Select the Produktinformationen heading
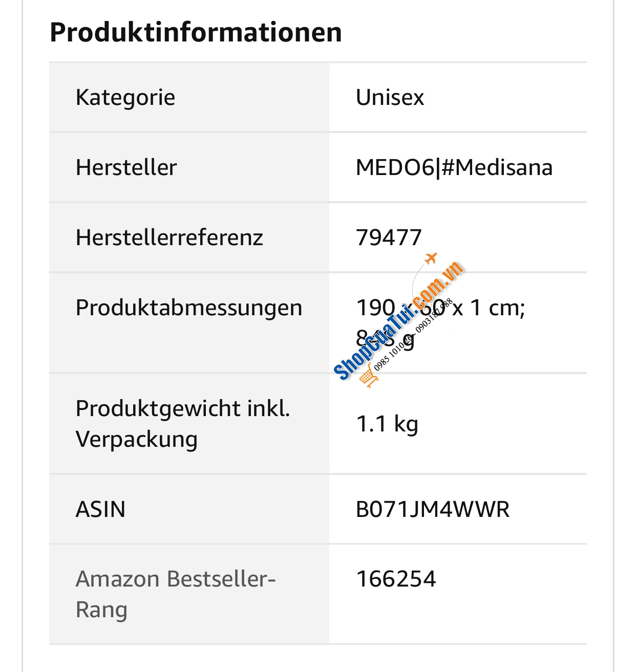The image size is (636, 672). coord(196,32)
